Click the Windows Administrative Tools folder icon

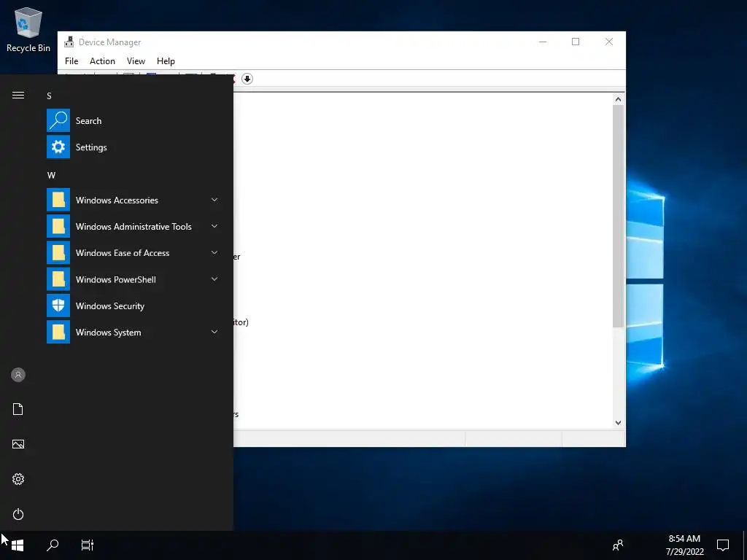pos(58,226)
